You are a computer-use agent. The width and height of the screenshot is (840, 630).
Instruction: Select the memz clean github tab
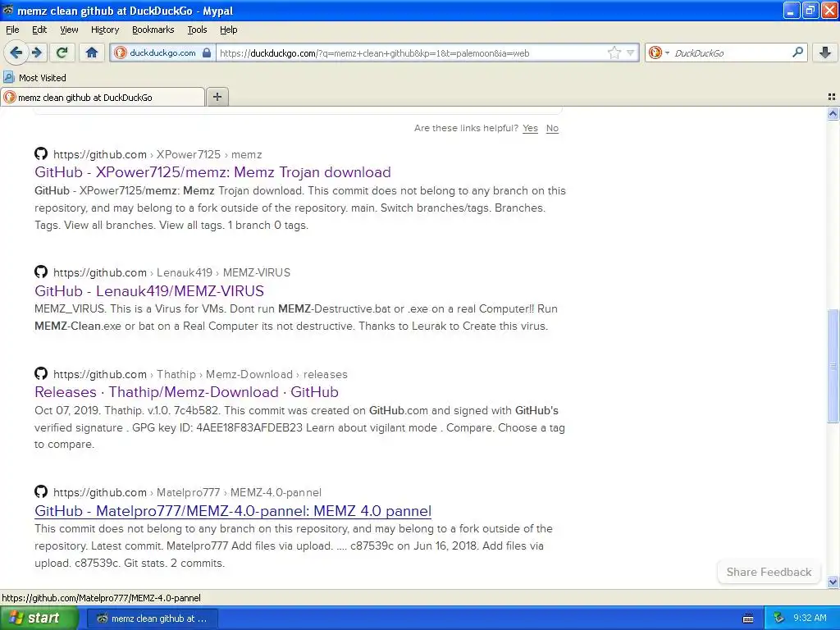[x=103, y=97]
